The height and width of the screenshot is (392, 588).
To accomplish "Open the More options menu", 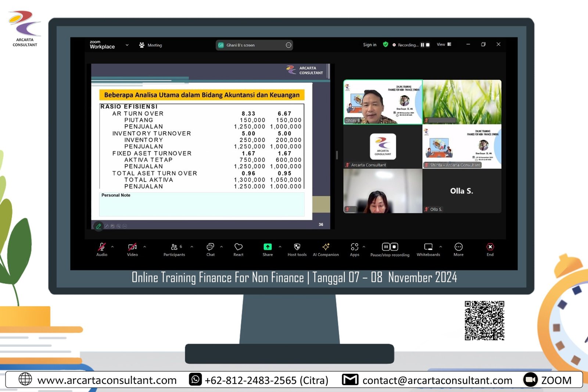I will (458, 247).
